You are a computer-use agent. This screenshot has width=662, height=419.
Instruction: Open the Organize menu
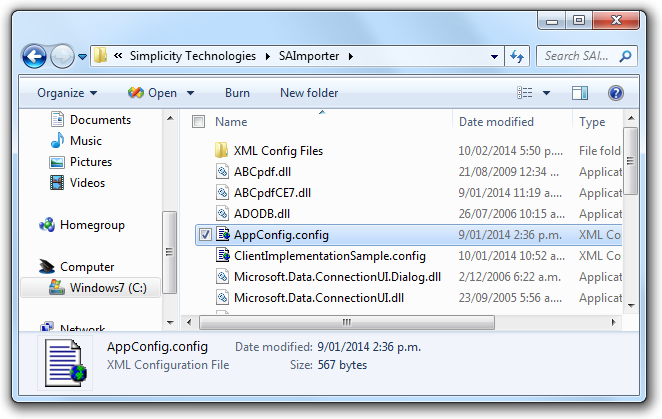67,93
